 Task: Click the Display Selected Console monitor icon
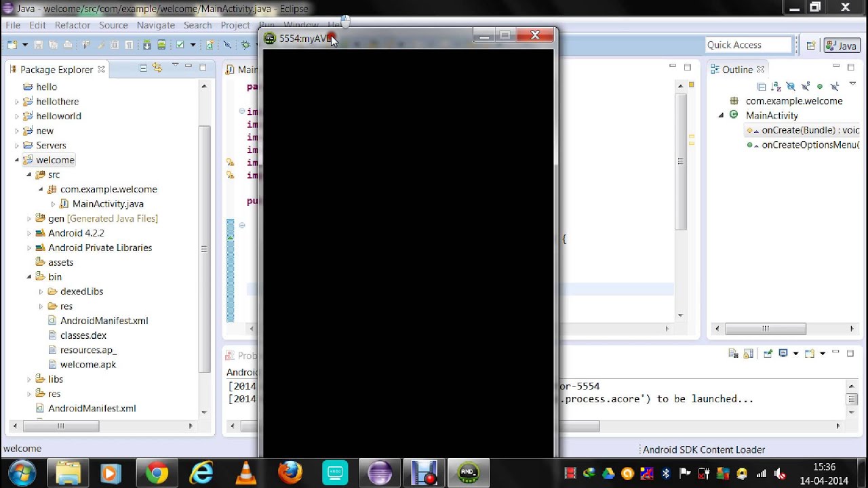[x=783, y=353]
